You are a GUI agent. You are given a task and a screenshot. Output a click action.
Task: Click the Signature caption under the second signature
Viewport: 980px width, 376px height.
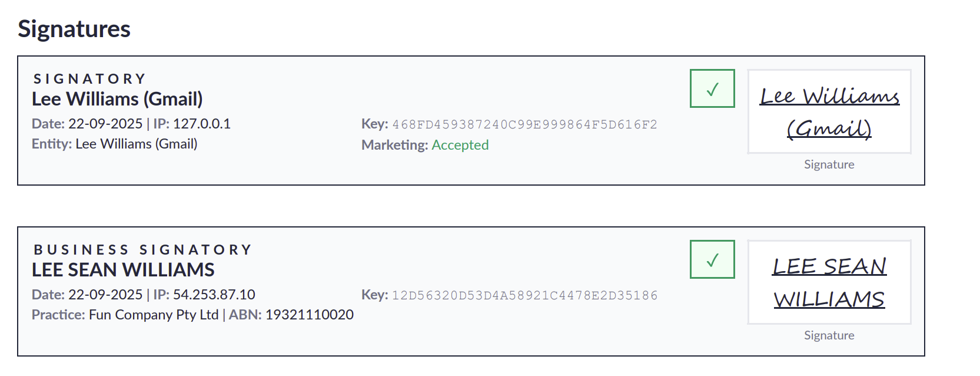[829, 335]
